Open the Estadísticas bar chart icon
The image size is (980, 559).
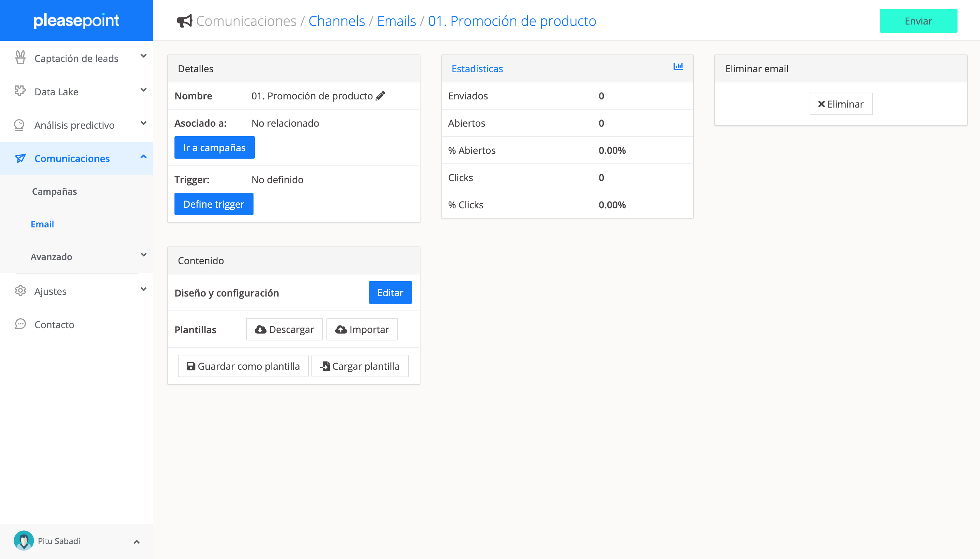point(678,67)
